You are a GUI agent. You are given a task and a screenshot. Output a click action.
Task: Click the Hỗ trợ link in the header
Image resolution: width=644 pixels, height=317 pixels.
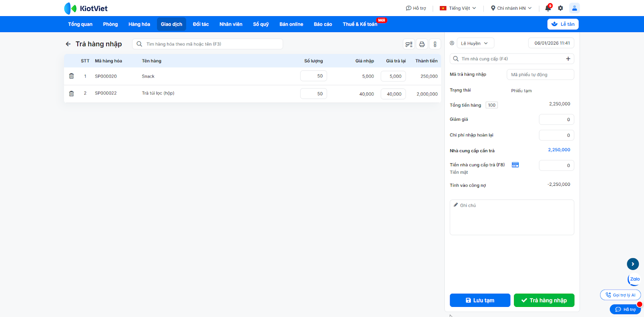416,8
